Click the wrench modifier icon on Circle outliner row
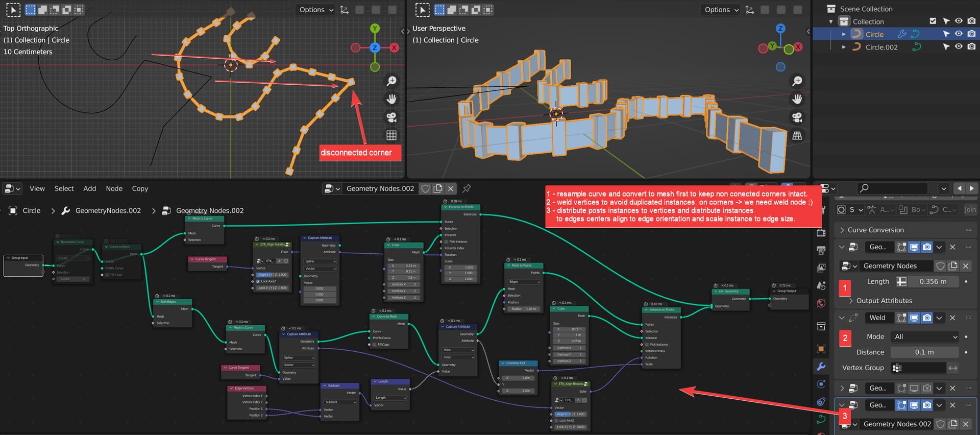 point(902,34)
